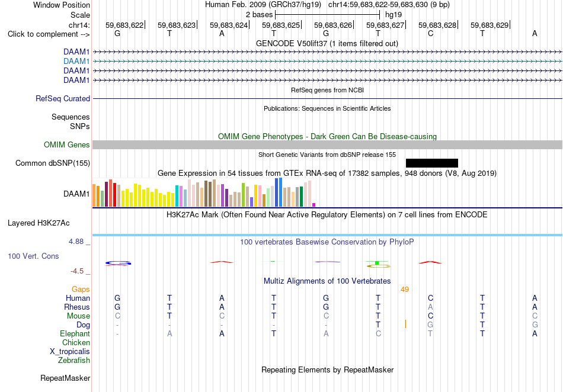Click the light blue H3K27Ac signal line
The image size is (563, 392).
(327, 235)
